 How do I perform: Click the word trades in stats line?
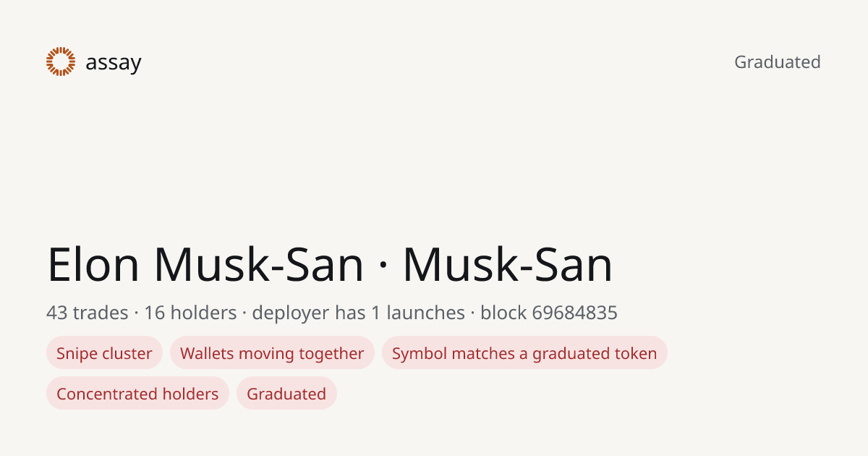(101, 313)
